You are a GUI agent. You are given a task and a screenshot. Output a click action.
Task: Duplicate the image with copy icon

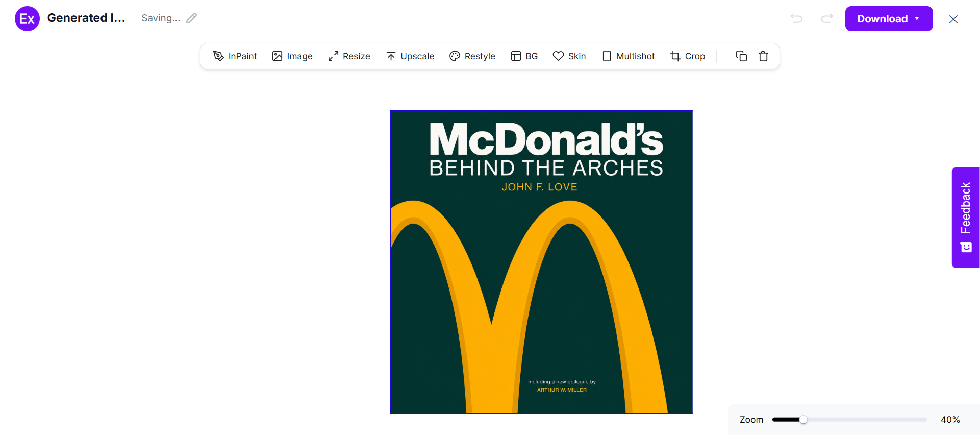pos(742,56)
